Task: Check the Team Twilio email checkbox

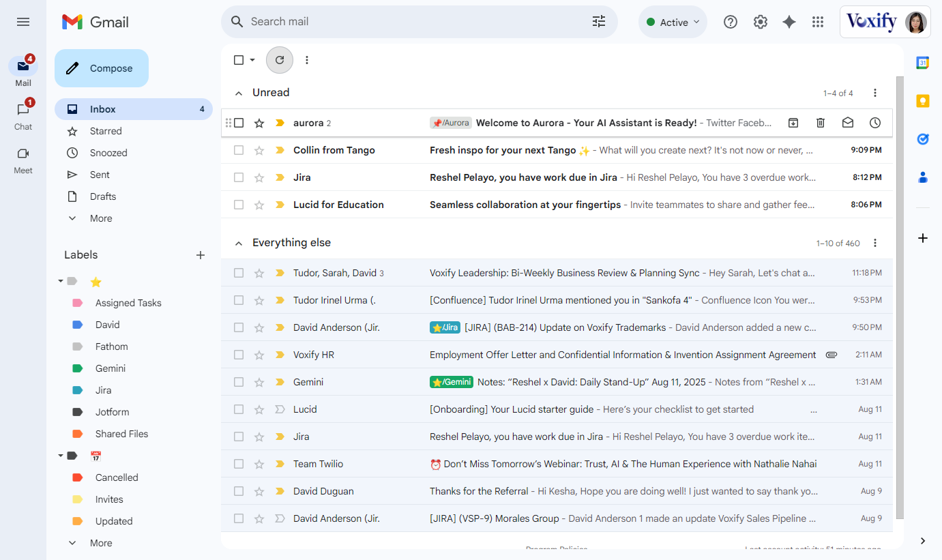Action: [239, 464]
